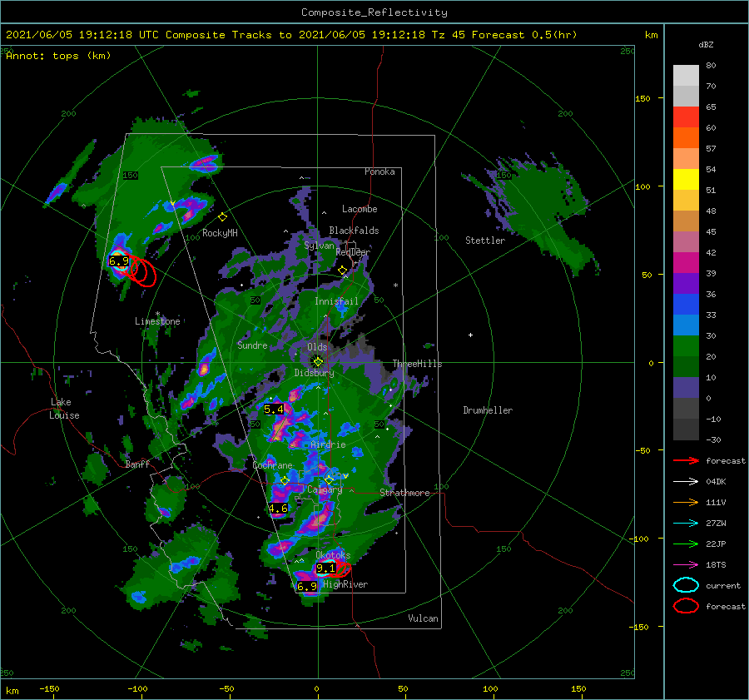Click the dBZ legend heading

(x=706, y=45)
